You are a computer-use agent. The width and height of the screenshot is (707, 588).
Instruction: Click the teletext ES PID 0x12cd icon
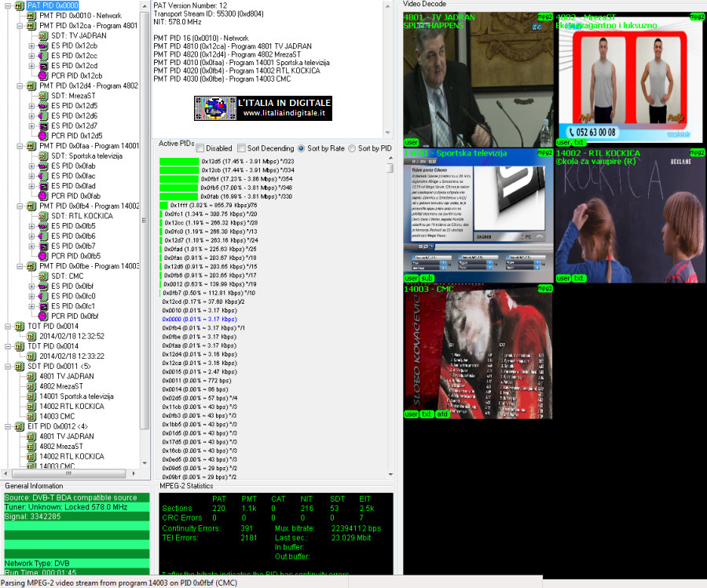tap(43, 66)
